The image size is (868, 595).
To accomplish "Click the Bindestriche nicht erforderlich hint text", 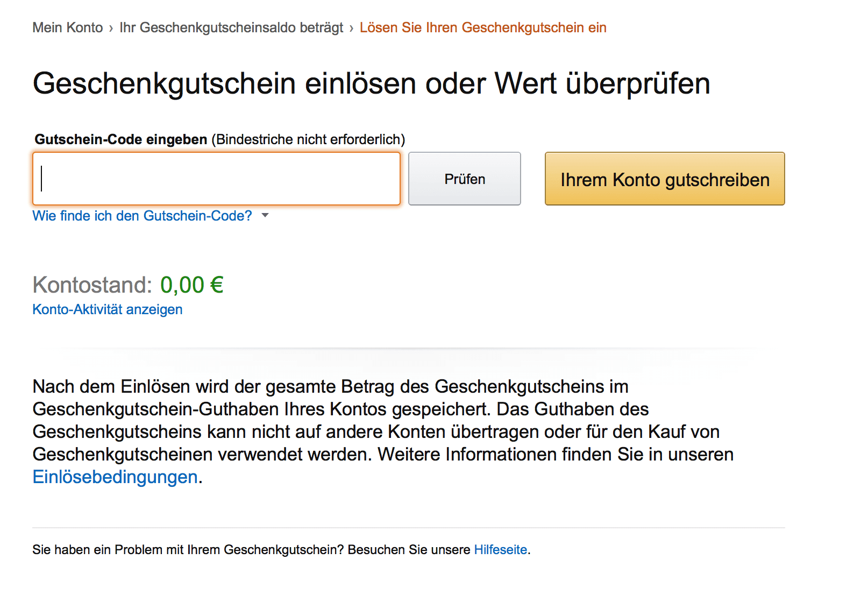I will pos(308,139).
